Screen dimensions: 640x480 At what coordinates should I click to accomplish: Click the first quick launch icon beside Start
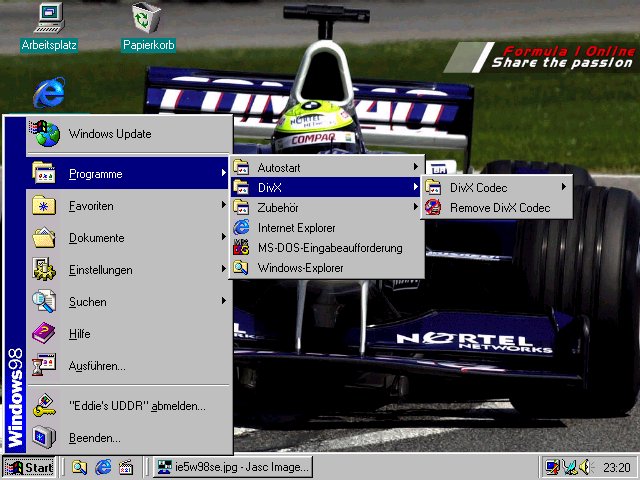coord(79,467)
